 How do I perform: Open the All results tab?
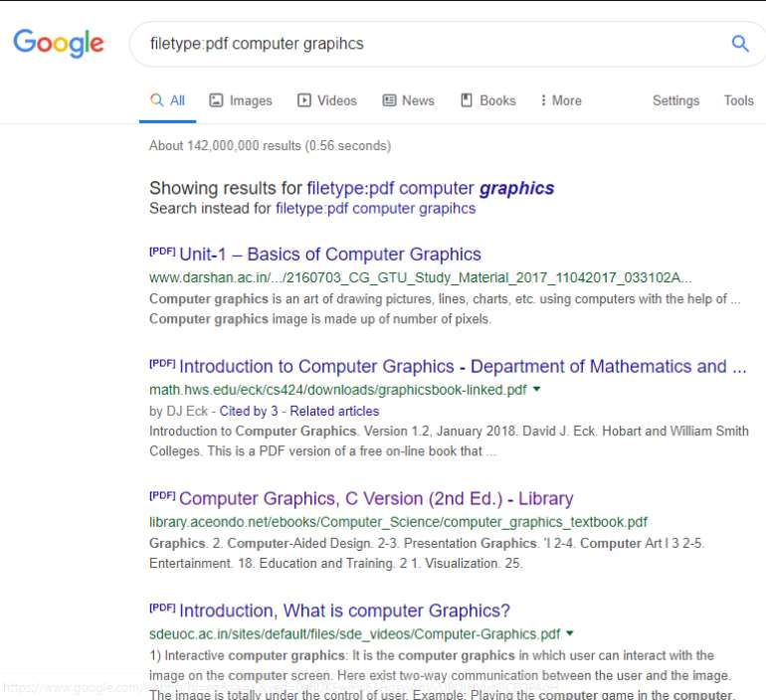[167, 100]
